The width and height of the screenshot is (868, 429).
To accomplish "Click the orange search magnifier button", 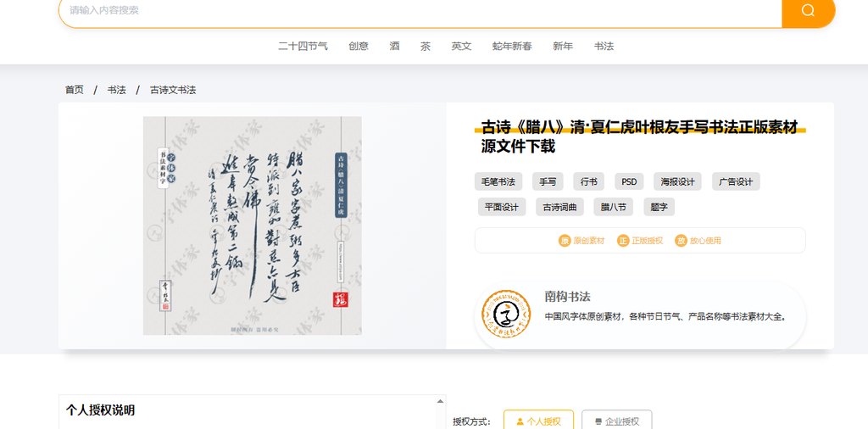I will (x=808, y=10).
